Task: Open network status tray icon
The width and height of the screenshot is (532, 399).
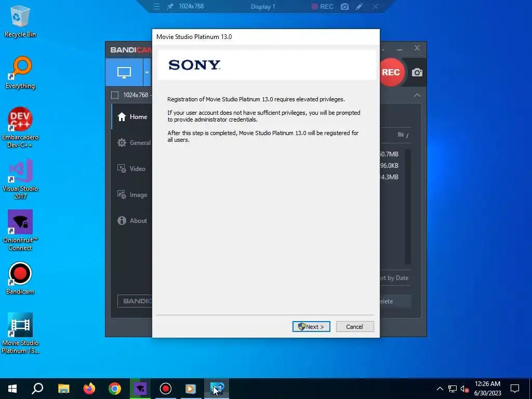Action: tap(453, 389)
